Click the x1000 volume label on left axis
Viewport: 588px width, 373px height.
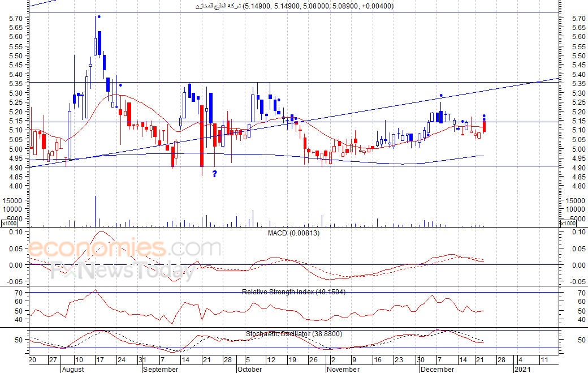[x=9, y=223]
